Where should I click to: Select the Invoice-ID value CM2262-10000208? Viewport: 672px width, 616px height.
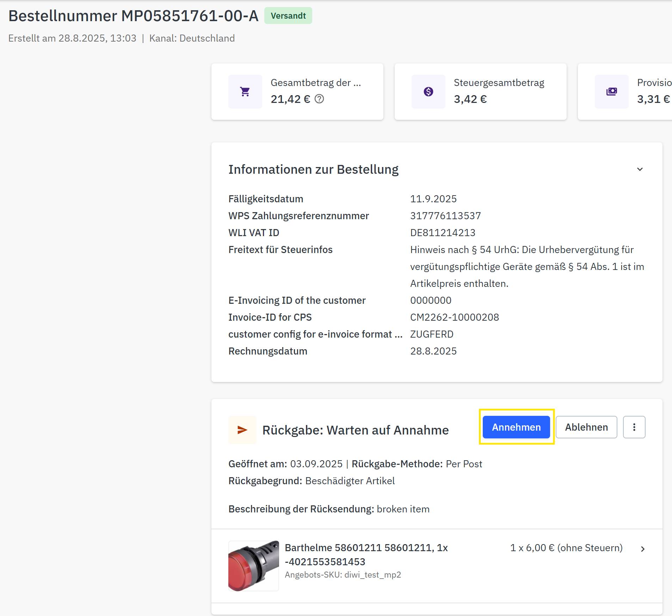[454, 317]
